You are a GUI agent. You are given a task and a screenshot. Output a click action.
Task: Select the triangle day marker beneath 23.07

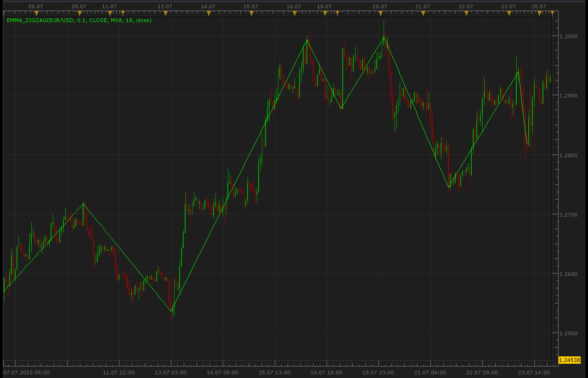509,13
